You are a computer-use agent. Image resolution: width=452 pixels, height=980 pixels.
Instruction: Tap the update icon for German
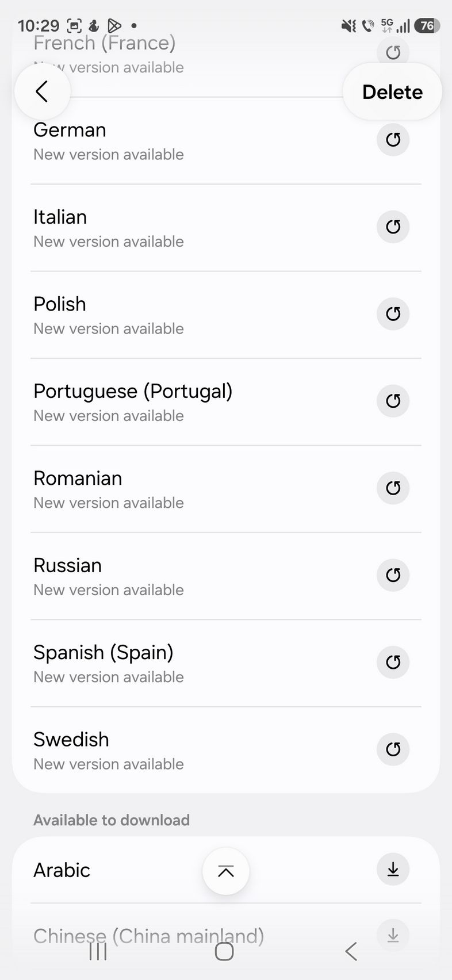393,140
